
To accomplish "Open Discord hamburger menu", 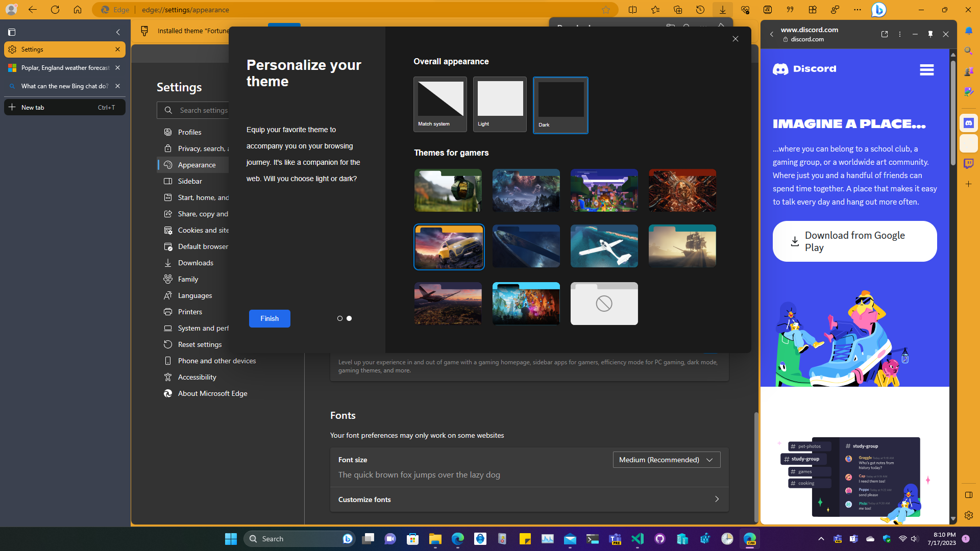I will 926,70.
